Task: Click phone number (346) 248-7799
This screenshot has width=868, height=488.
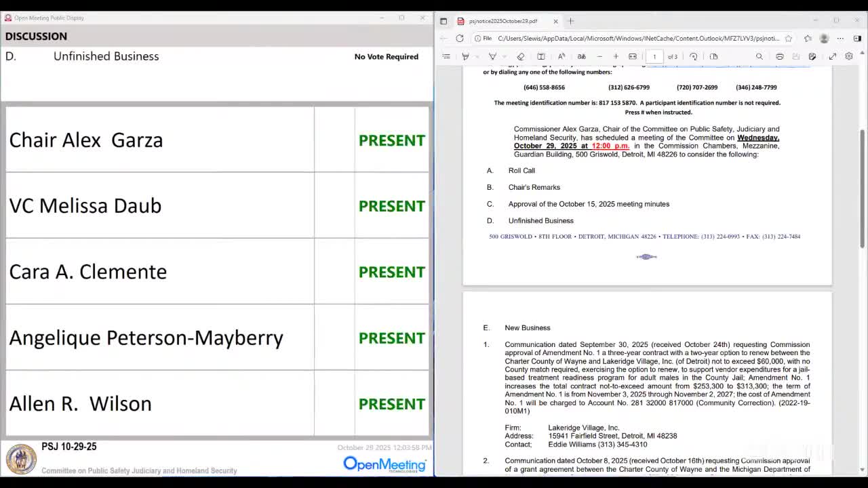Action: tap(756, 87)
